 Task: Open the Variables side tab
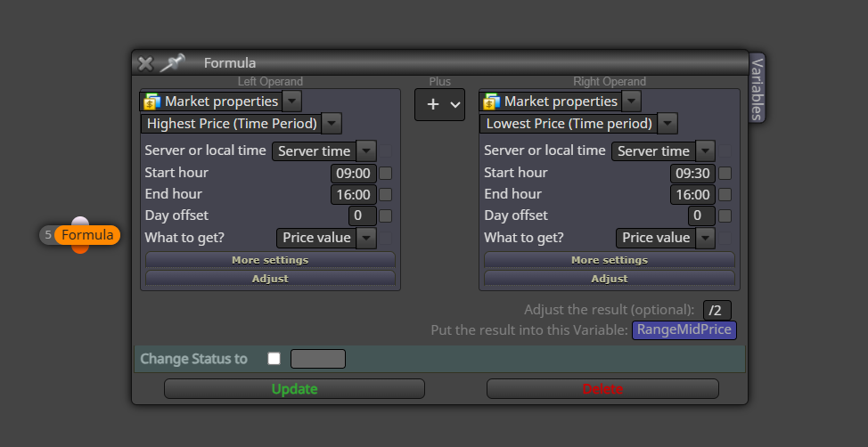pyautogui.click(x=757, y=87)
